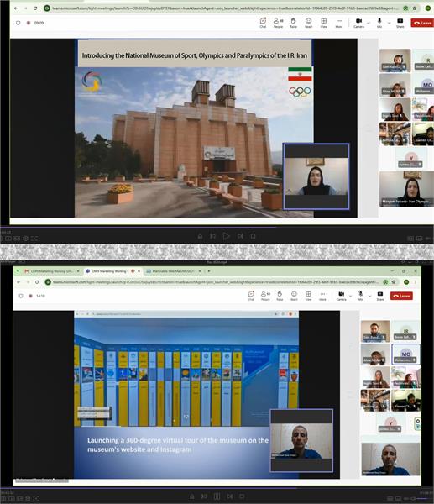Open tab search arrow in lower browser
This screenshot has height=504, width=434.
(18, 271)
